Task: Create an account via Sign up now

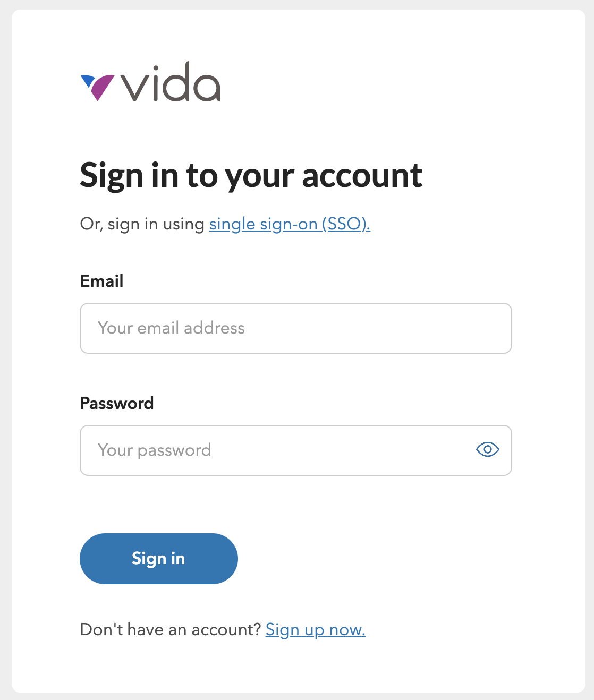Action: click(315, 630)
